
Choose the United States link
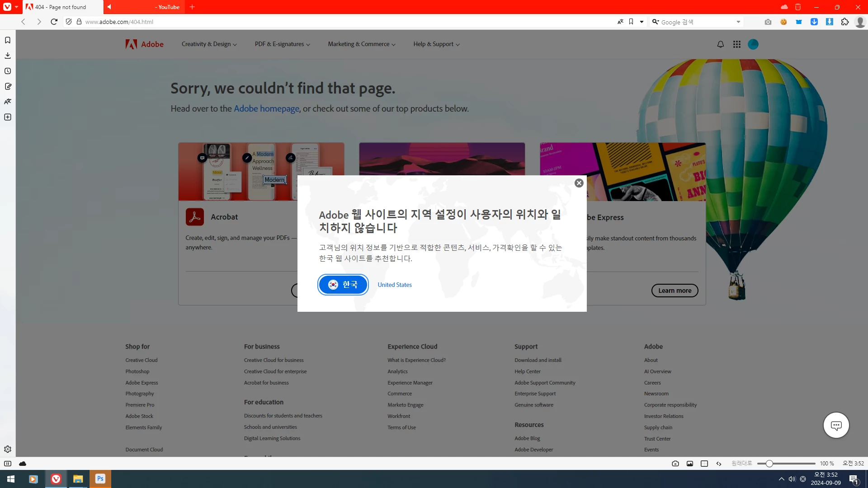[x=395, y=285]
